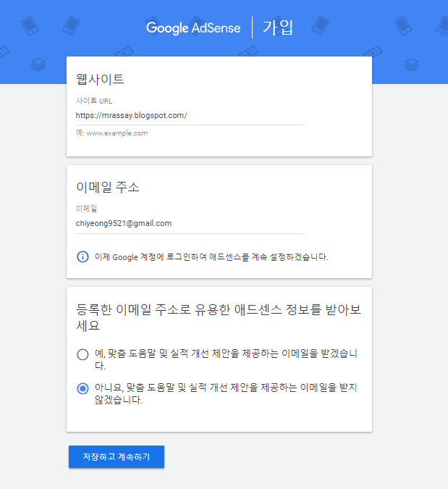Click the 이메일 주소 heading
This screenshot has width=448, height=489.
[108, 187]
